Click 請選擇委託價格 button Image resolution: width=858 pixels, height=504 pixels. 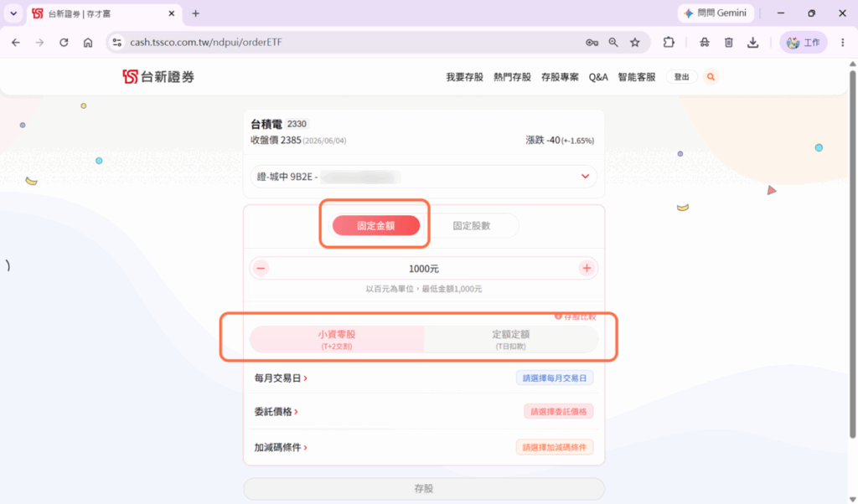pyautogui.click(x=558, y=411)
